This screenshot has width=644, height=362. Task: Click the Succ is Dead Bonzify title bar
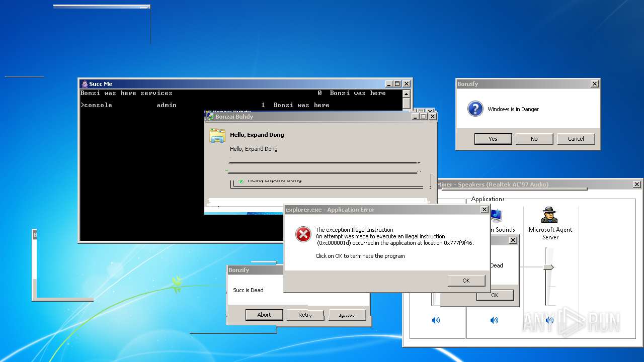[x=255, y=270]
